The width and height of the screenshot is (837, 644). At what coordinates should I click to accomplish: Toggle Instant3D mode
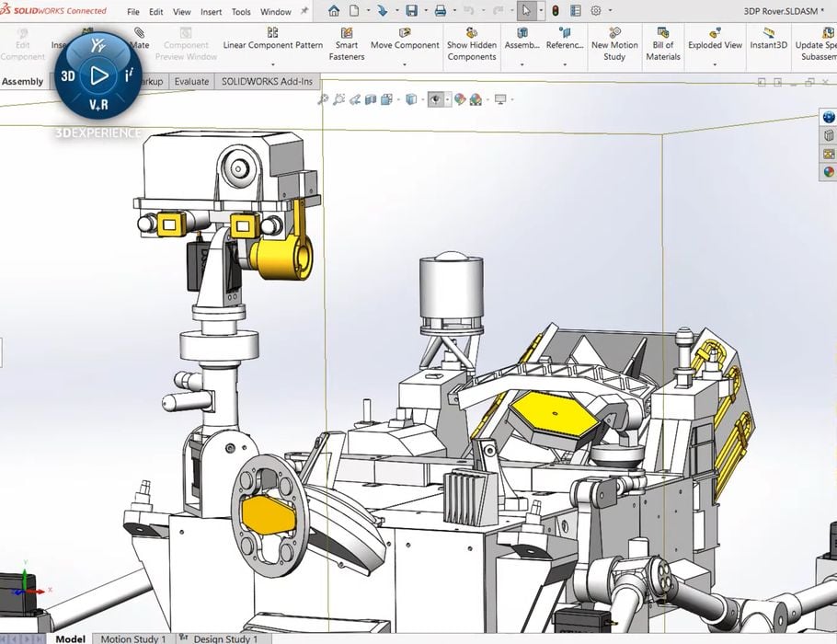pyautogui.click(x=765, y=44)
